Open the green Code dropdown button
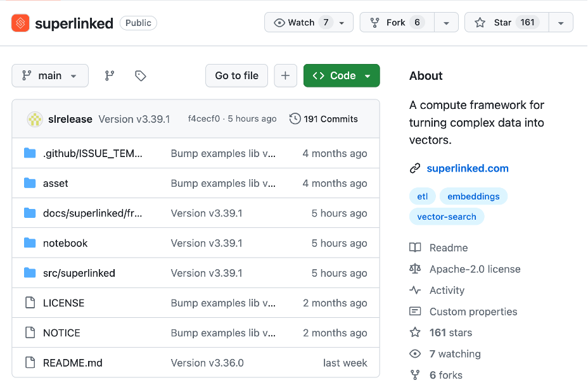Viewport: 588px width, 385px height. click(x=342, y=75)
